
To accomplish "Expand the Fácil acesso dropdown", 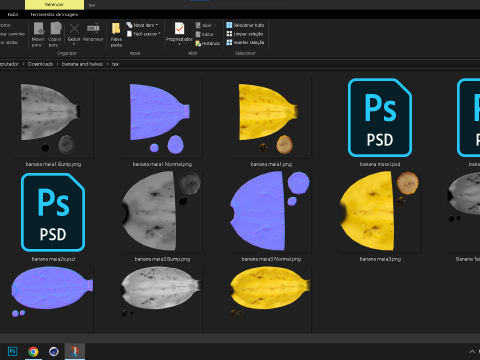I will click(159, 34).
